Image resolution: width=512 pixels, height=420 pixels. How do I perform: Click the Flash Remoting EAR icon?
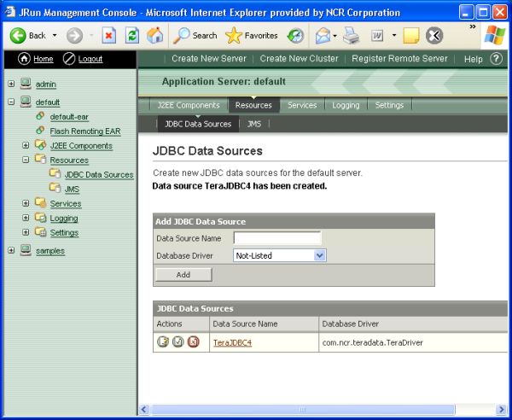[40, 130]
